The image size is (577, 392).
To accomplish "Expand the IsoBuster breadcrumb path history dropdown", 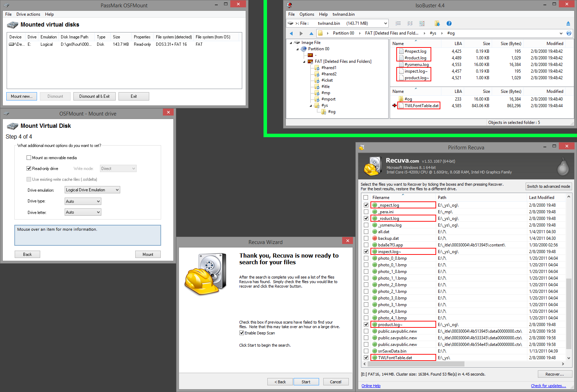I will pos(561,34).
